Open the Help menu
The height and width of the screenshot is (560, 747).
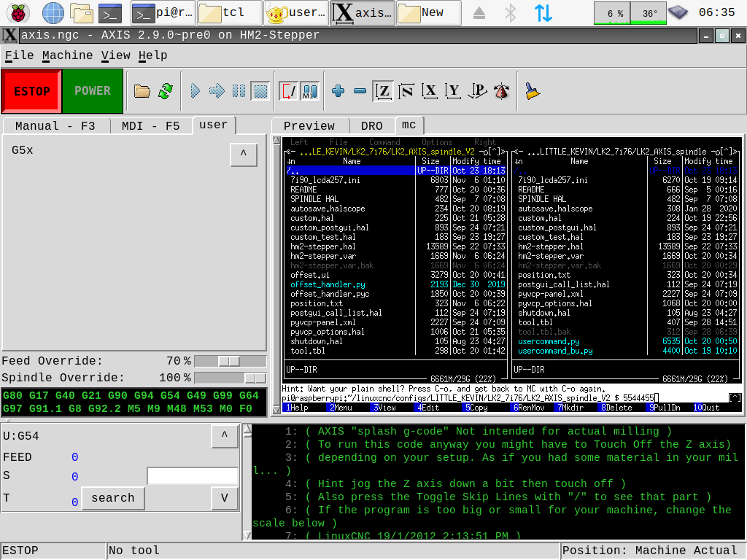pyautogui.click(x=153, y=55)
